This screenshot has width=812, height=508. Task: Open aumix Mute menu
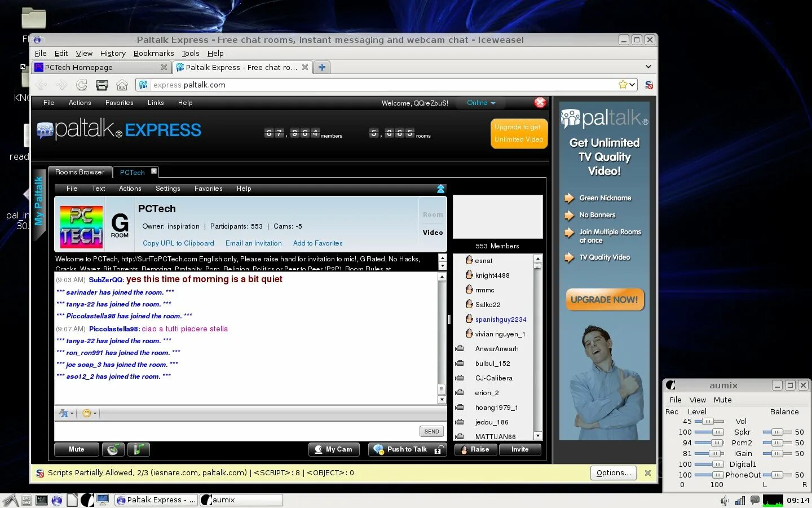722,400
